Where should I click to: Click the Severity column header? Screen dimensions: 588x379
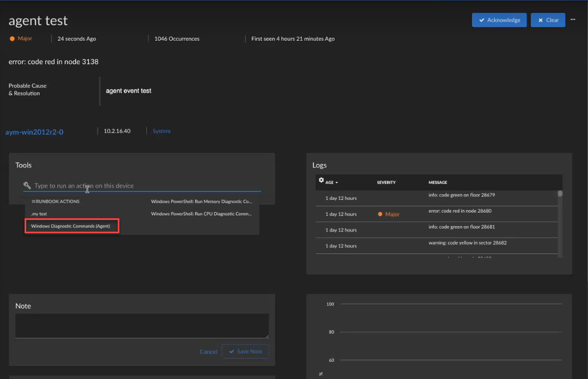click(x=386, y=183)
